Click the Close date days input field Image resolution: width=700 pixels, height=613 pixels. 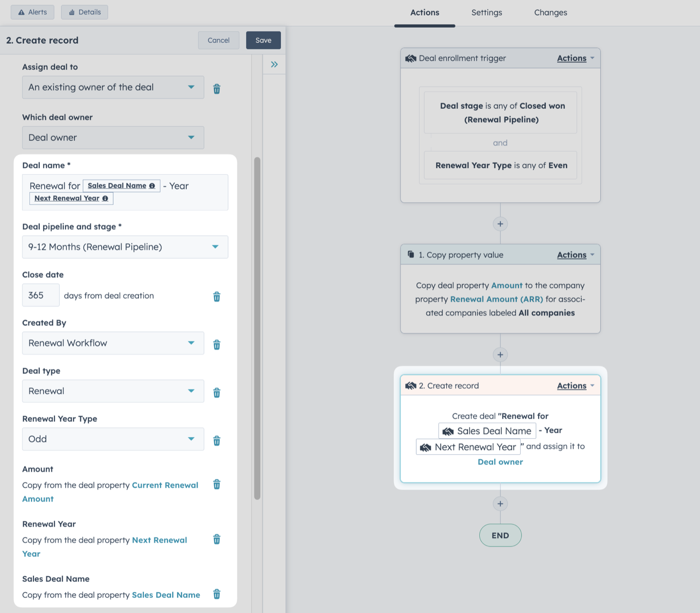tap(41, 295)
